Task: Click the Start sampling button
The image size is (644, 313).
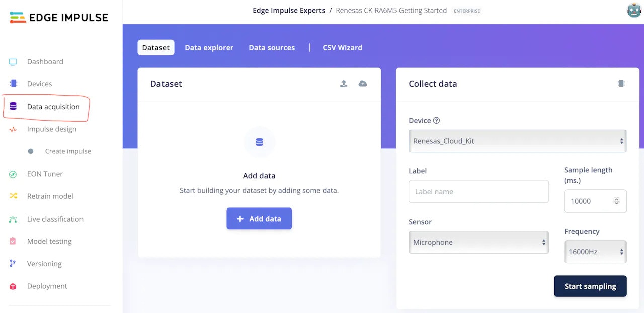Action: pos(590,286)
